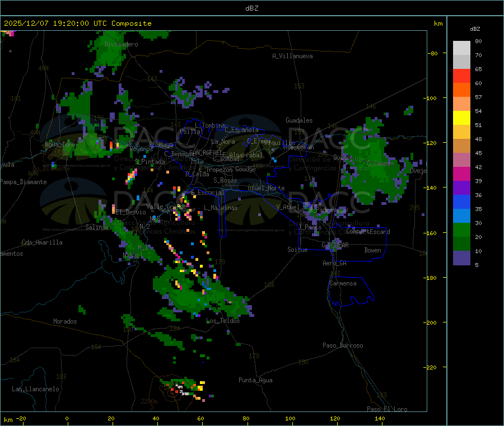Click the white high-reflectivity core near 2200m label
Viewport: 504px width, 426px height.
click(x=181, y=390)
